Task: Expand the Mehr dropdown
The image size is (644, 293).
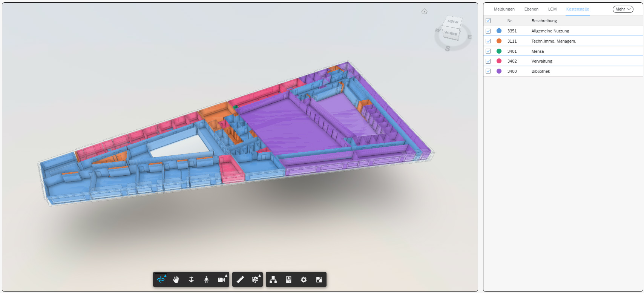Action: pyautogui.click(x=623, y=9)
